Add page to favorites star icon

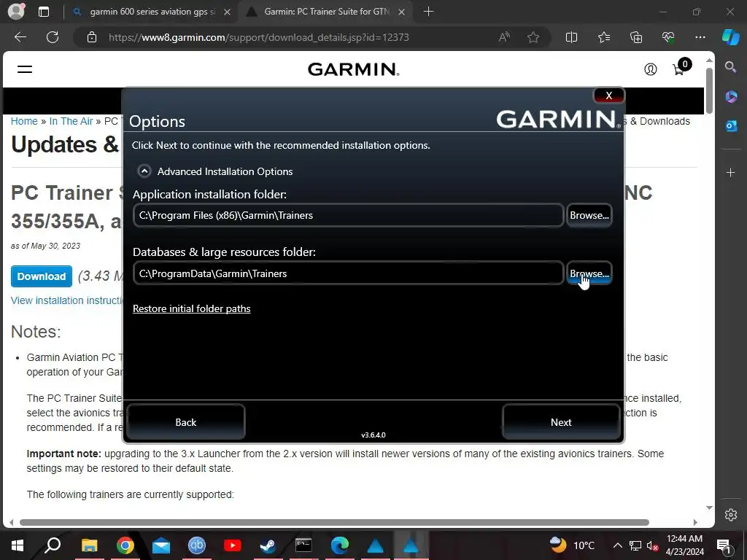point(533,37)
